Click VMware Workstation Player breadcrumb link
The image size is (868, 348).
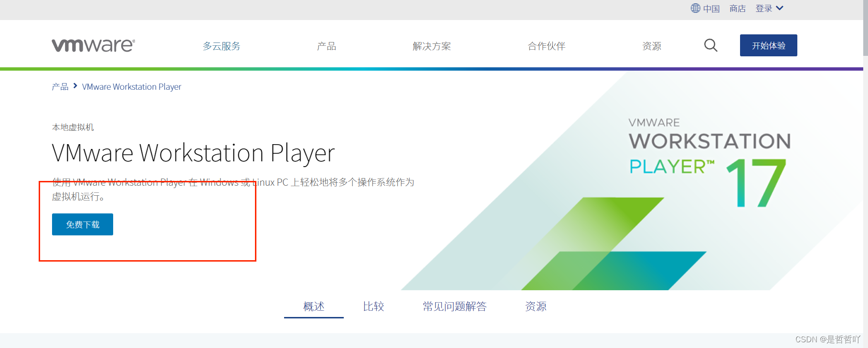pyautogui.click(x=132, y=86)
